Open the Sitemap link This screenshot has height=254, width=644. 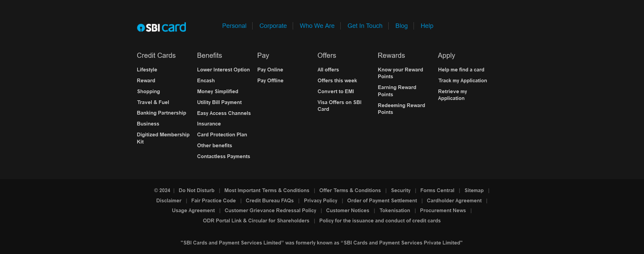474,190
